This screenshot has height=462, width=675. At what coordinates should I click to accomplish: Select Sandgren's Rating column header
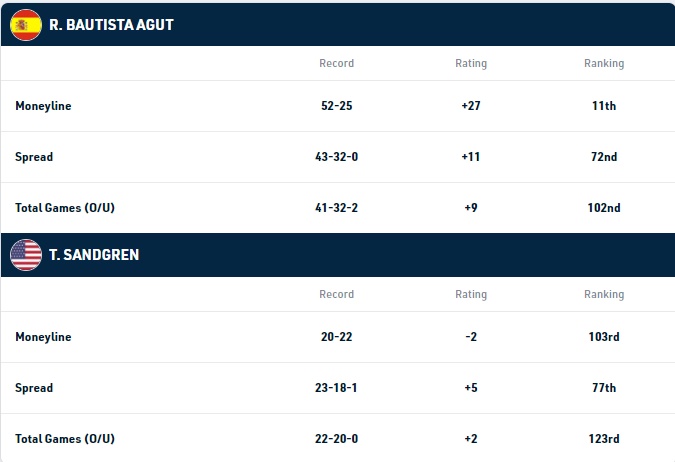471,294
